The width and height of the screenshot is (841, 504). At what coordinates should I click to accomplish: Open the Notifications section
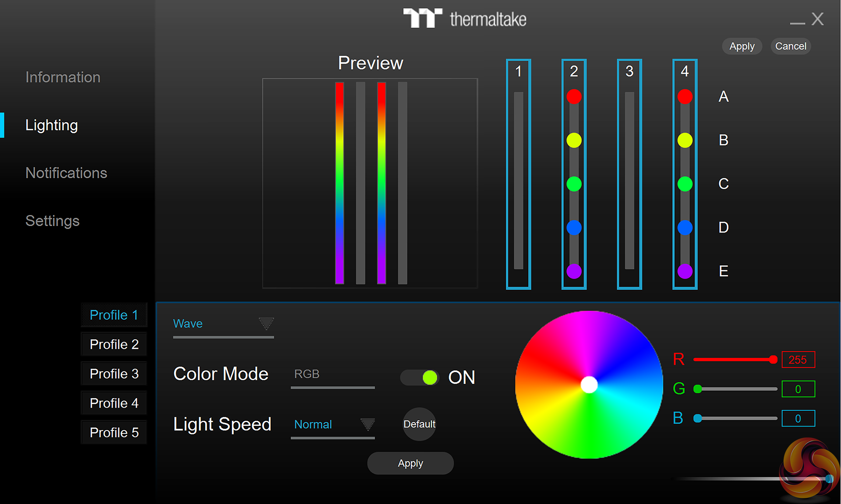(x=66, y=173)
